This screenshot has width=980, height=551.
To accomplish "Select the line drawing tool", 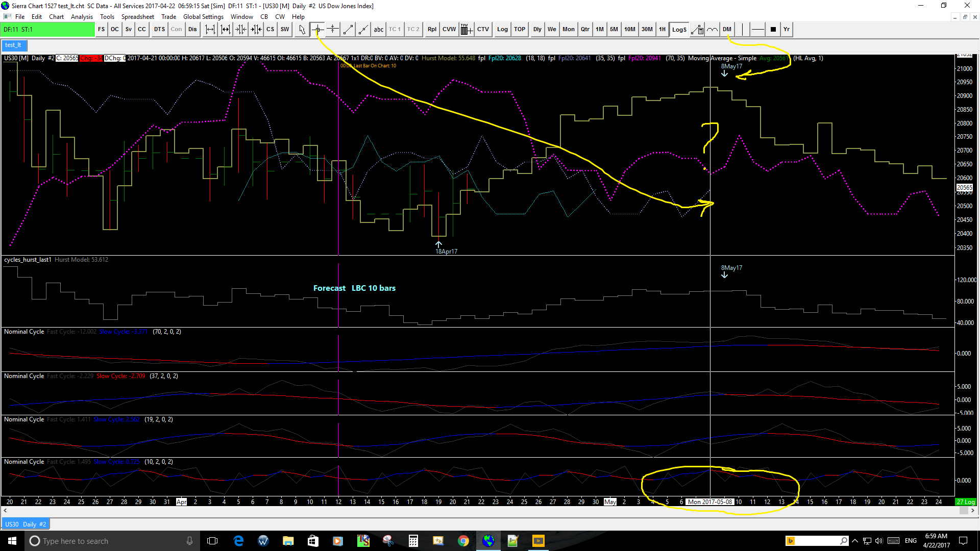I will pyautogui.click(x=348, y=30).
